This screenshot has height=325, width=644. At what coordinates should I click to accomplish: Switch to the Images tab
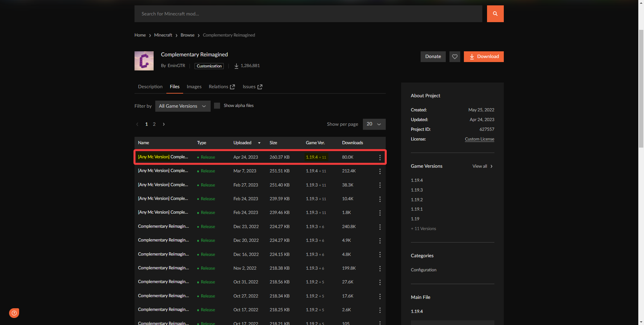[x=194, y=87]
